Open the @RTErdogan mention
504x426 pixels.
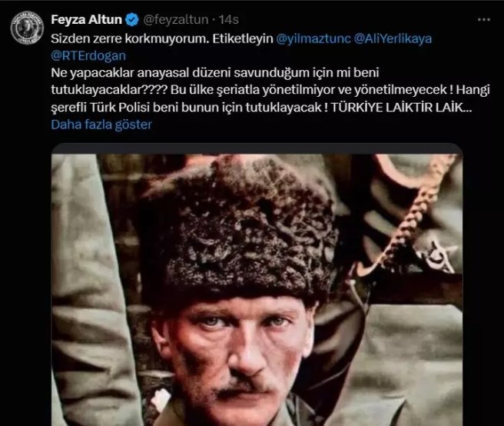88,55
